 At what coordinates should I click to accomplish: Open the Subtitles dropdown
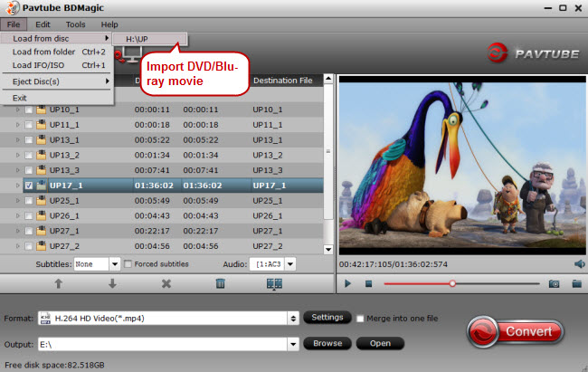pyautogui.click(x=115, y=264)
